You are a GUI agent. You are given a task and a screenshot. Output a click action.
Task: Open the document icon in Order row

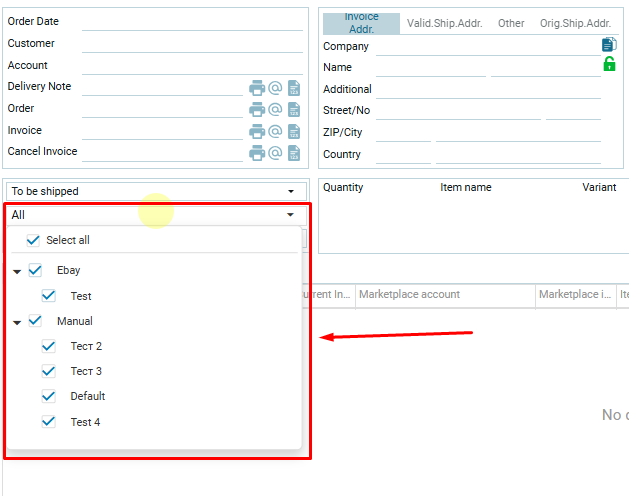[x=294, y=110]
